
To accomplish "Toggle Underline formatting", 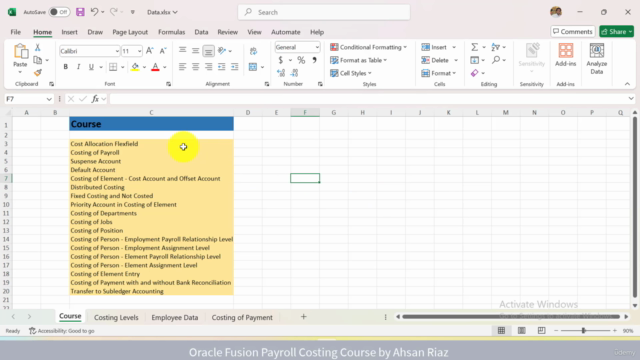I will (x=91, y=67).
